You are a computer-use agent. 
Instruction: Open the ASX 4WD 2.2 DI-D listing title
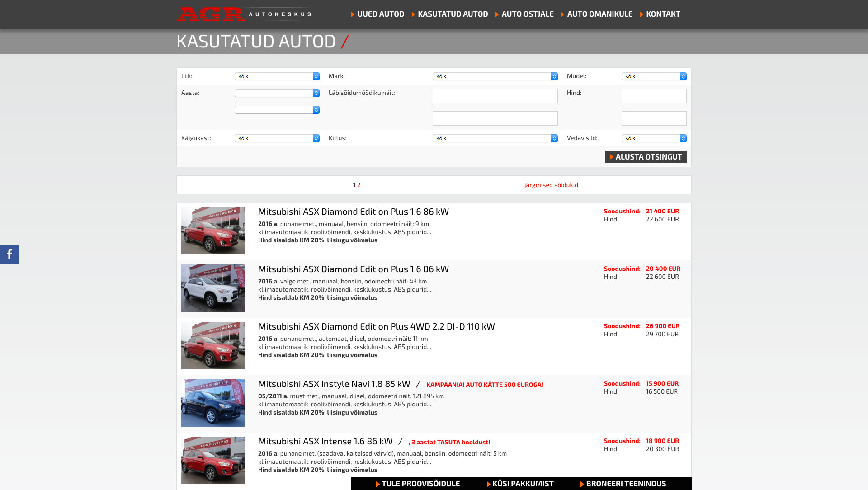click(x=376, y=326)
